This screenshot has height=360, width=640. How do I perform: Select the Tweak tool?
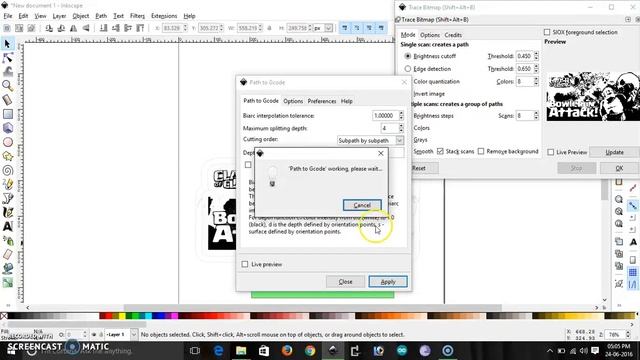pos(7,72)
